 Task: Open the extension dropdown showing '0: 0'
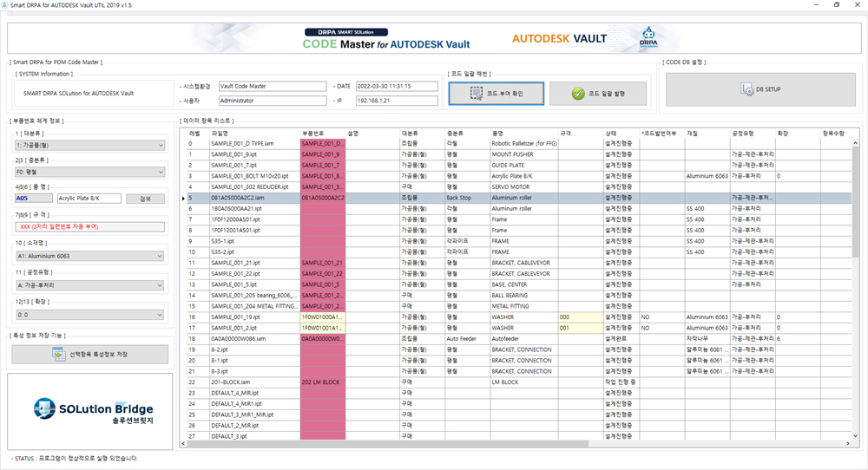coord(89,315)
